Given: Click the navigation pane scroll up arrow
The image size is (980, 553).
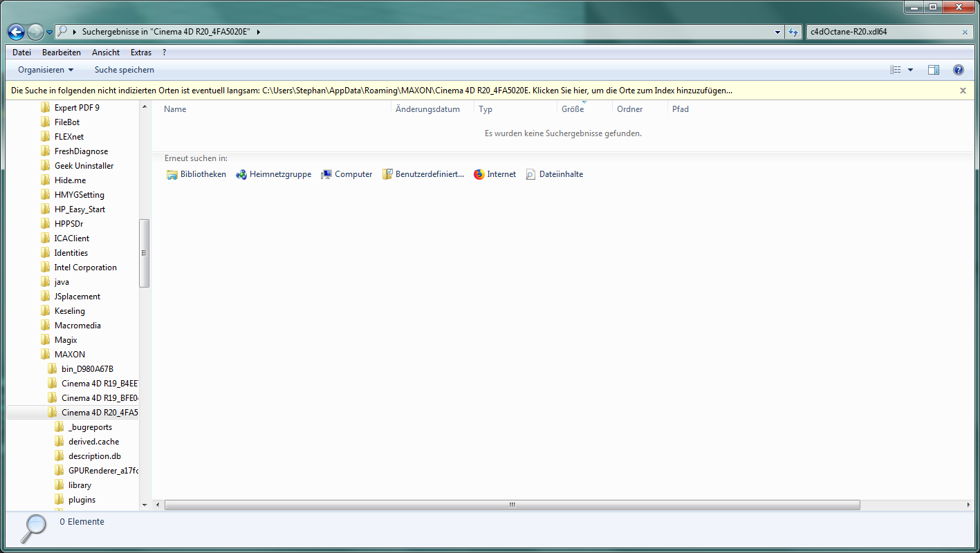Looking at the screenshot, I should tap(145, 106).
